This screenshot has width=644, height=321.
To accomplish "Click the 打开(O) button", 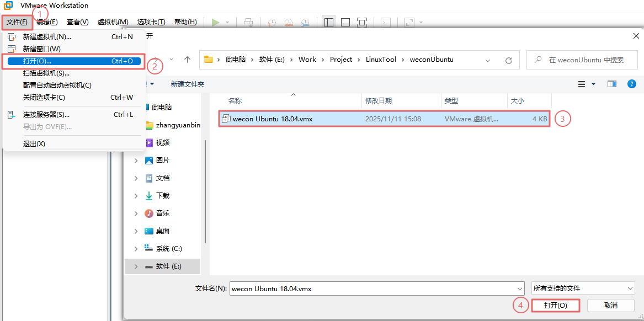I will (x=555, y=305).
